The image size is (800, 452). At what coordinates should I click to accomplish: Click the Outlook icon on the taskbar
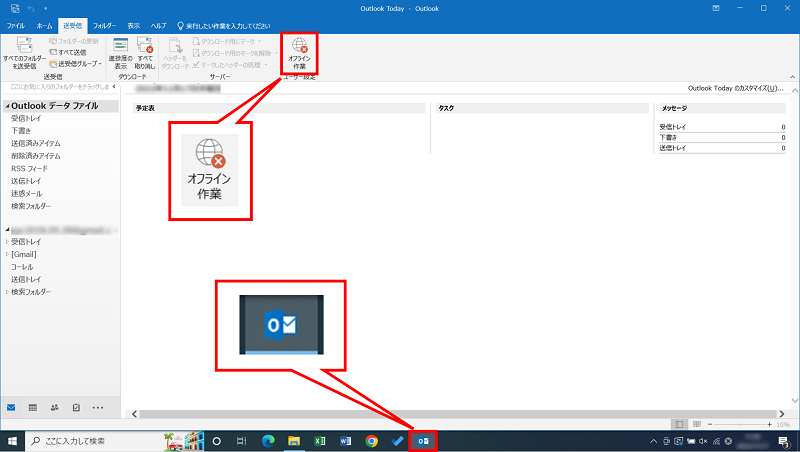coord(423,441)
